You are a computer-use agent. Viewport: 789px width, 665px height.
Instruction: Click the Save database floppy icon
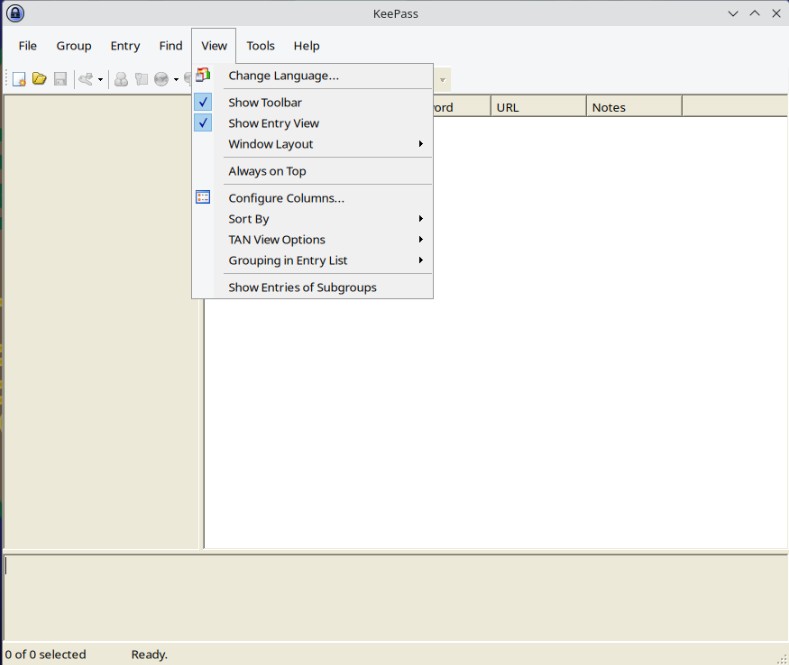click(x=60, y=79)
